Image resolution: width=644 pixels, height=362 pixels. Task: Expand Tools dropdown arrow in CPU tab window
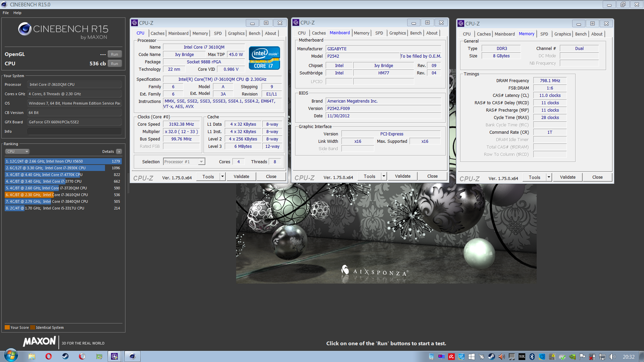[x=222, y=177]
